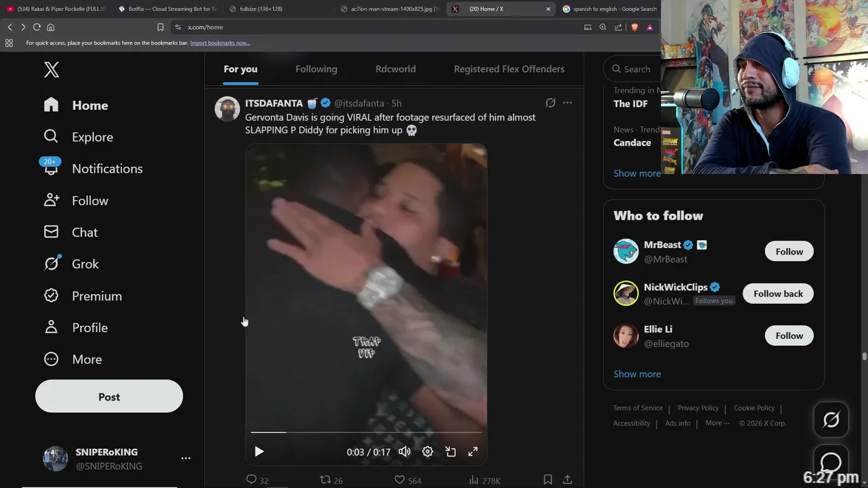Click the repost icon showing 26

click(331, 480)
